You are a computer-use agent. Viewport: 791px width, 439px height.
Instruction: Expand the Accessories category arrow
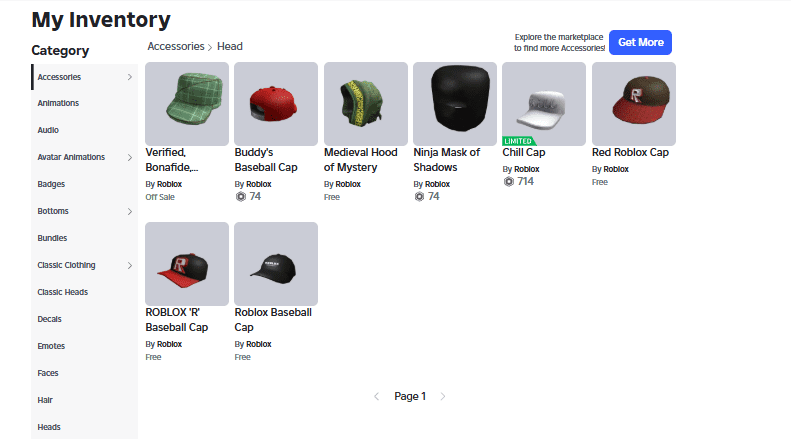pyautogui.click(x=130, y=77)
